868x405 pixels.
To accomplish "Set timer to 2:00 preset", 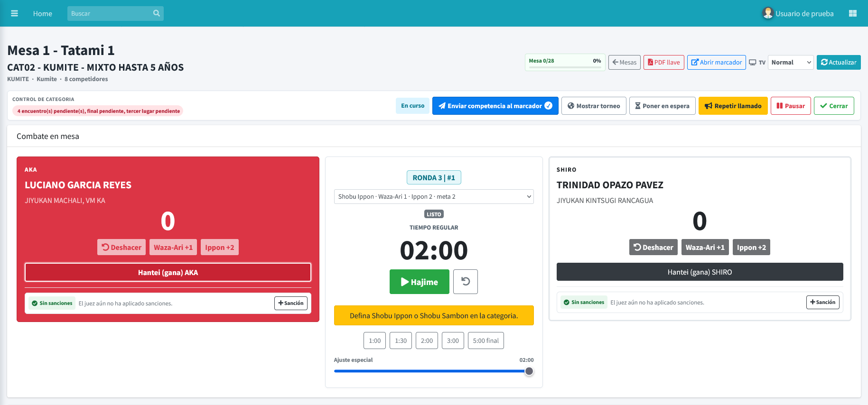I will coord(427,341).
